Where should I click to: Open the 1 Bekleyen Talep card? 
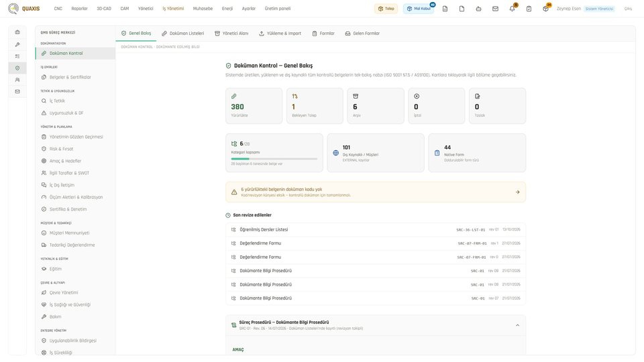(315, 106)
